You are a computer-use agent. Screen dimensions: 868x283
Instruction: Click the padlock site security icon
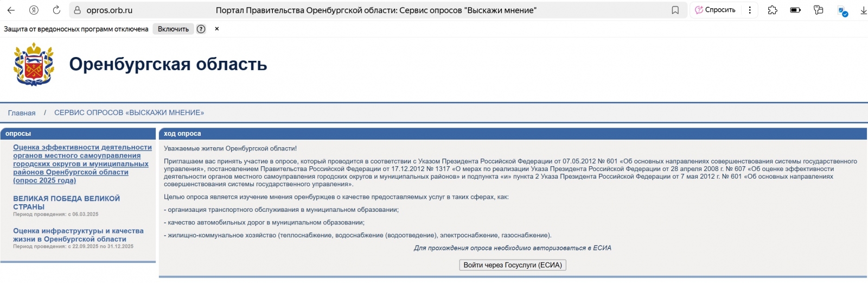77,10
